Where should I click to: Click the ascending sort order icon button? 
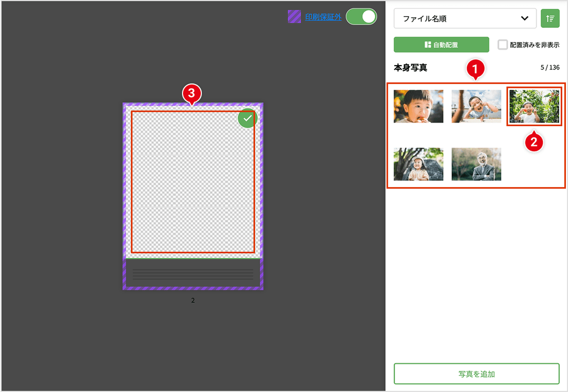(550, 18)
